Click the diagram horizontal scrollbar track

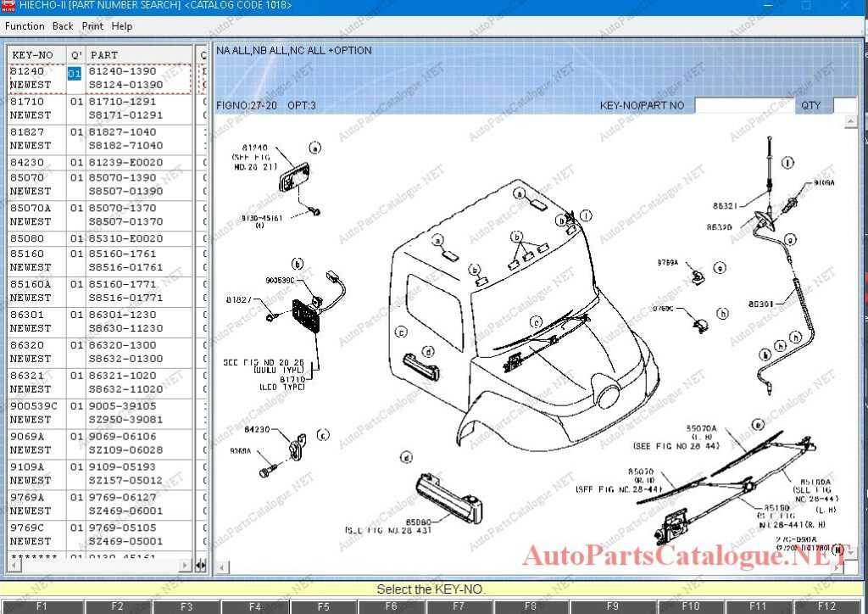[x=509, y=567]
